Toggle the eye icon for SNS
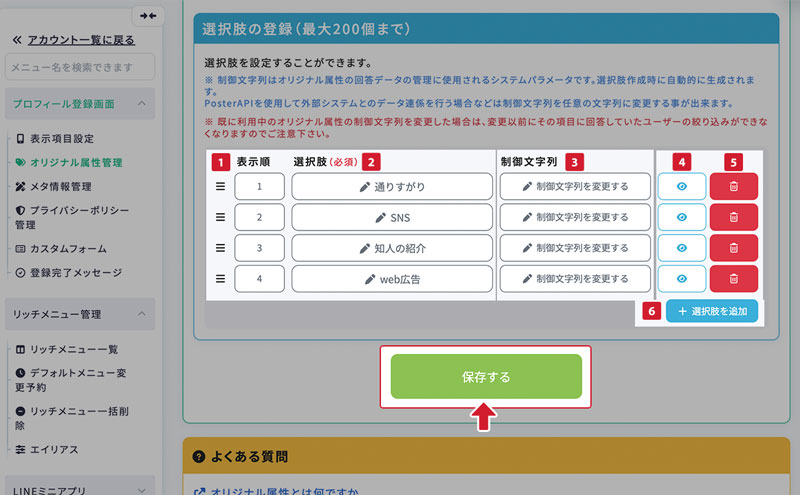This screenshot has height=495, width=800. point(682,217)
